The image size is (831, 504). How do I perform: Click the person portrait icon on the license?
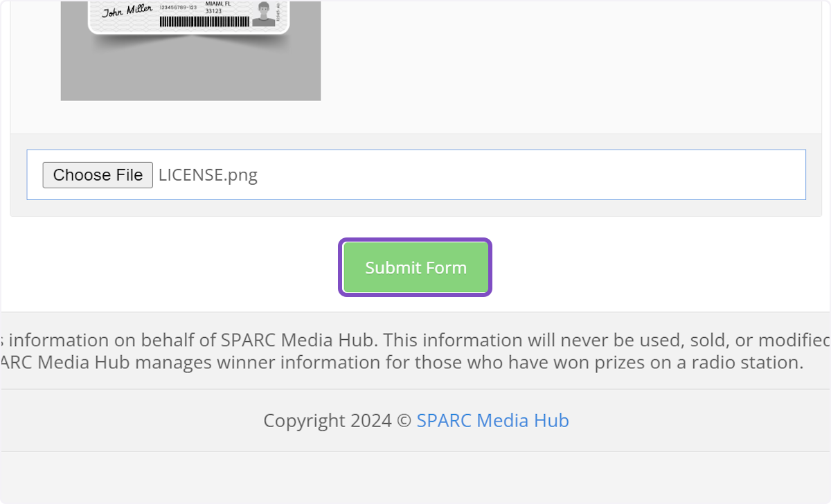pyautogui.click(x=262, y=13)
